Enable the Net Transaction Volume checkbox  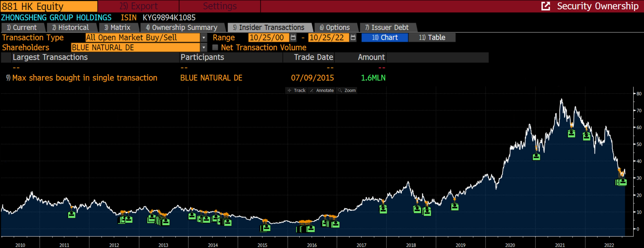pyautogui.click(x=215, y=48)
